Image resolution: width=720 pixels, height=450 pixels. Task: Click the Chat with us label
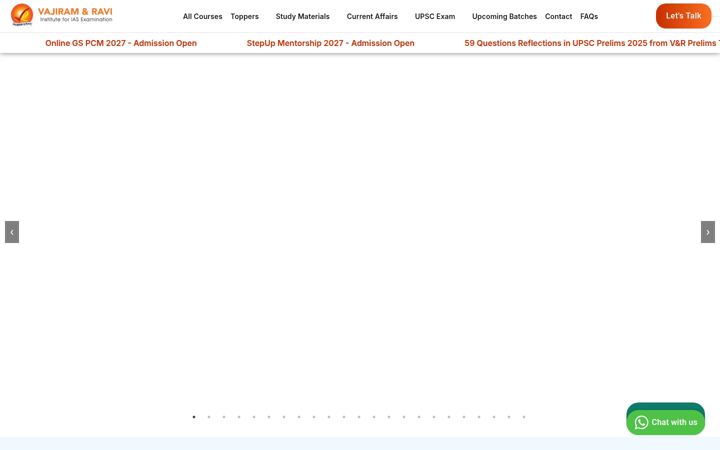(674, 422)
